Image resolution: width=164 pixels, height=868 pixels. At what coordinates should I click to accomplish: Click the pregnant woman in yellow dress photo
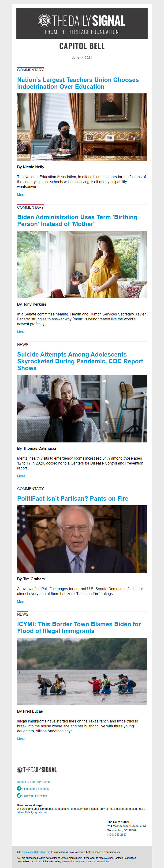(82, 265)
